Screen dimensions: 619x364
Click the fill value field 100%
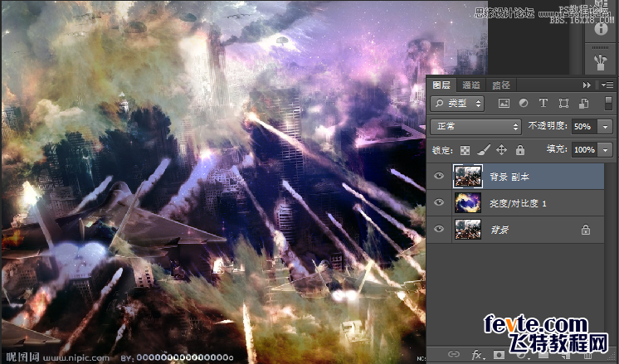(585, 150)
